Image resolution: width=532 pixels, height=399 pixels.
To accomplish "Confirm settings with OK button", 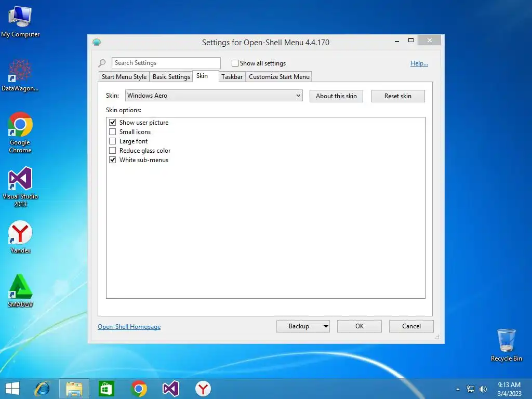I will click(x=360, y=326).
